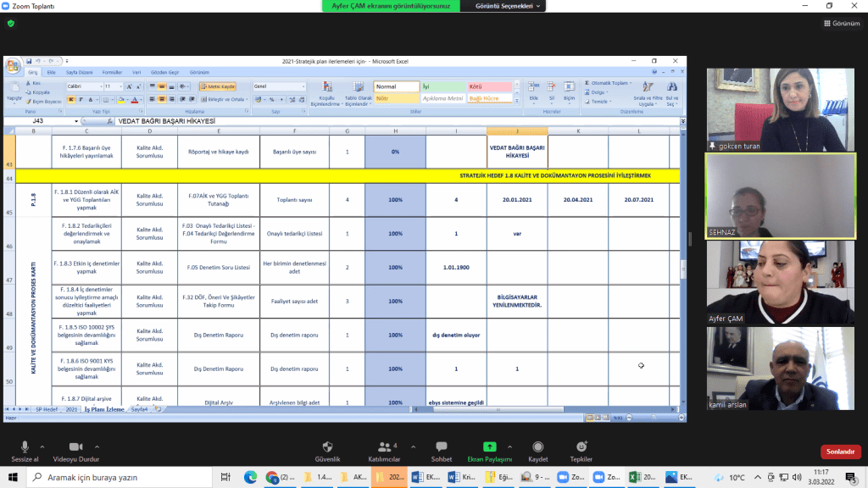The width and height of the screenshot is (868, 488).
Task: Switch to the Formüller ribbon tab
Action: (x=112, y=73)
